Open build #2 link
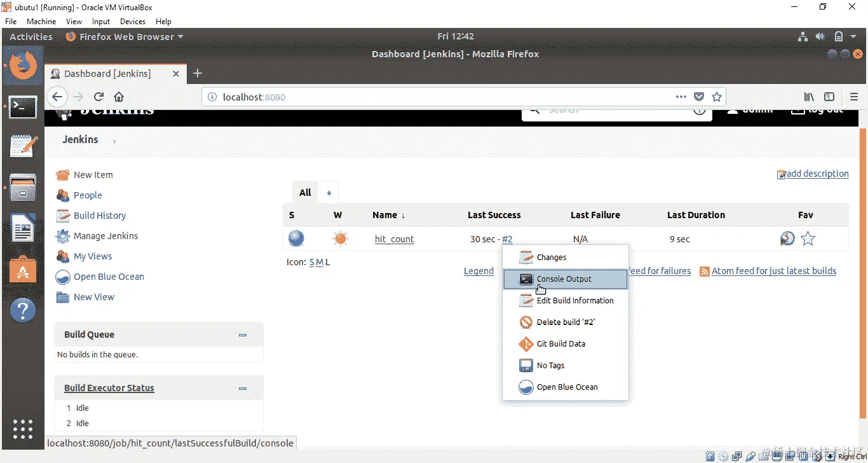 tap(507, 239)
